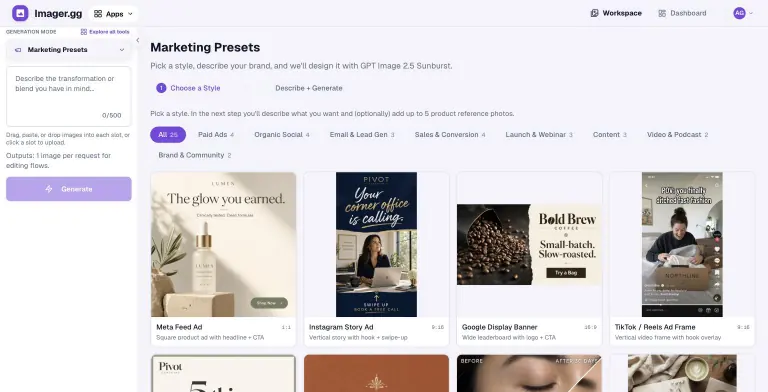Image resolution: width=768 pixels, height=392 pixels.
Task: Open the Workspace page
Action: (616, 13)
